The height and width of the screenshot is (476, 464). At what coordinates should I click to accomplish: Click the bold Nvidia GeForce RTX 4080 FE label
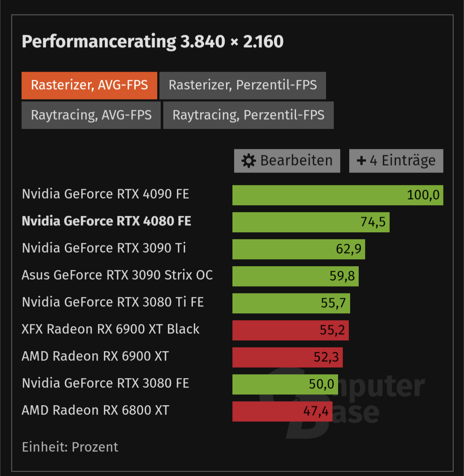point(107,221)
